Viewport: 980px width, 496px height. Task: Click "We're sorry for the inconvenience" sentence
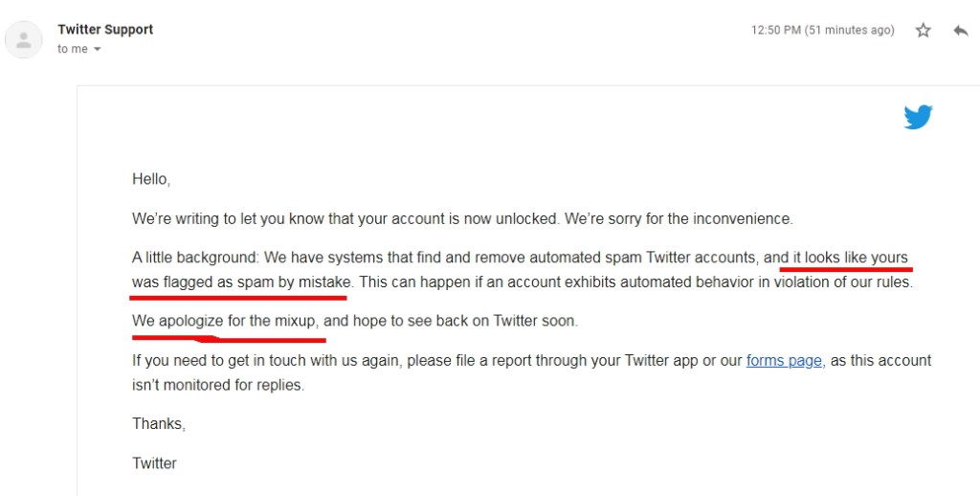[x=679, y=218]
